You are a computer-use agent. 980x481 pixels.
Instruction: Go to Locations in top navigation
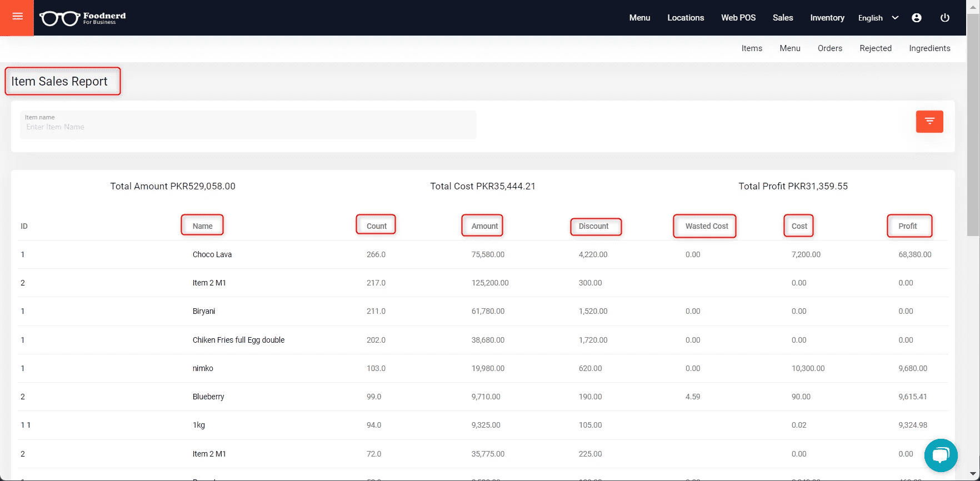[686, 18]
